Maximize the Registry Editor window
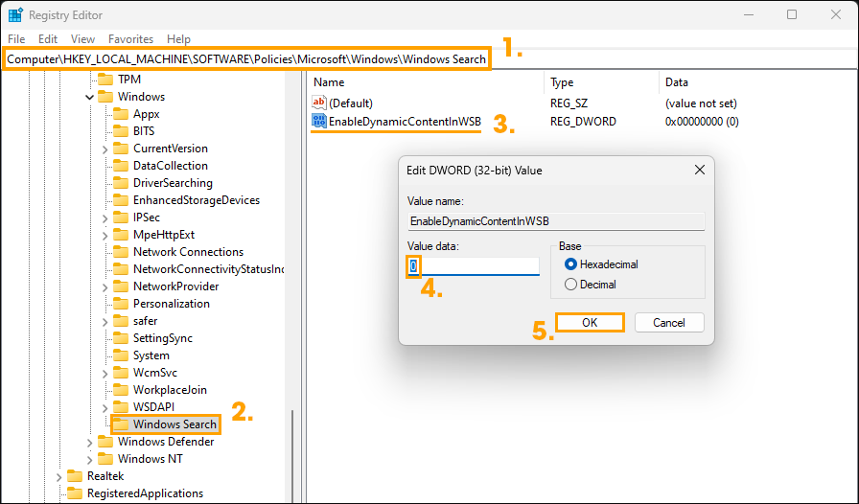Screen dimensions: 859x504 pos(792,14)
